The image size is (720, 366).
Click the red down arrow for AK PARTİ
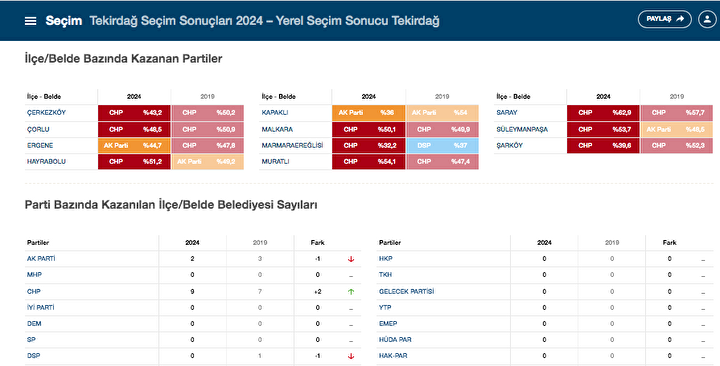(x=351, y=259)
